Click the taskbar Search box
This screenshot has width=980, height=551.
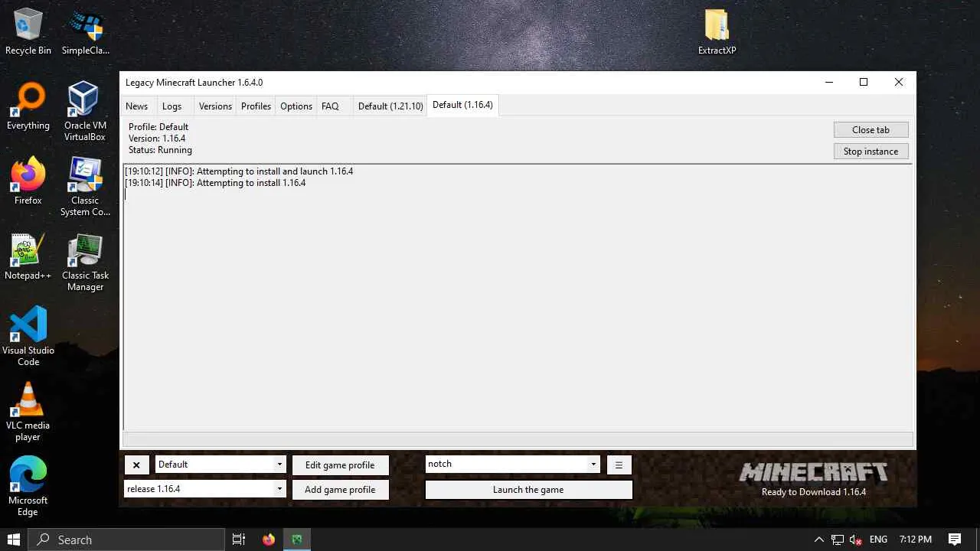[126, 540]
